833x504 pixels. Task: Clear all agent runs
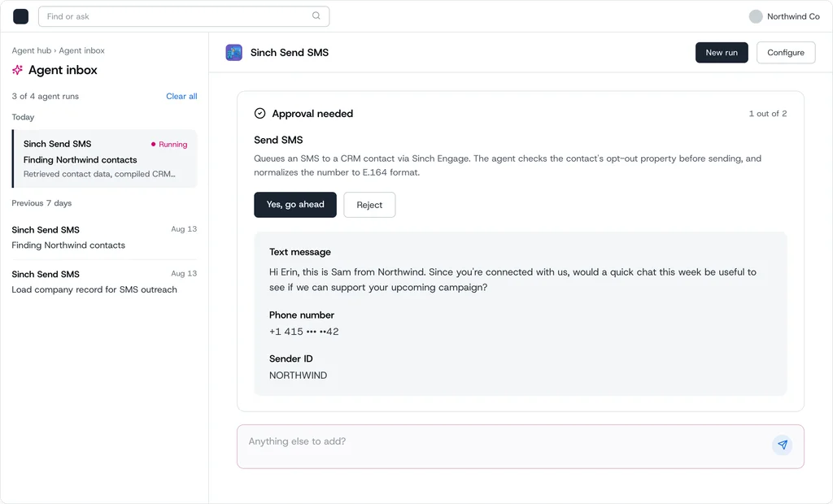coord(181,96)
